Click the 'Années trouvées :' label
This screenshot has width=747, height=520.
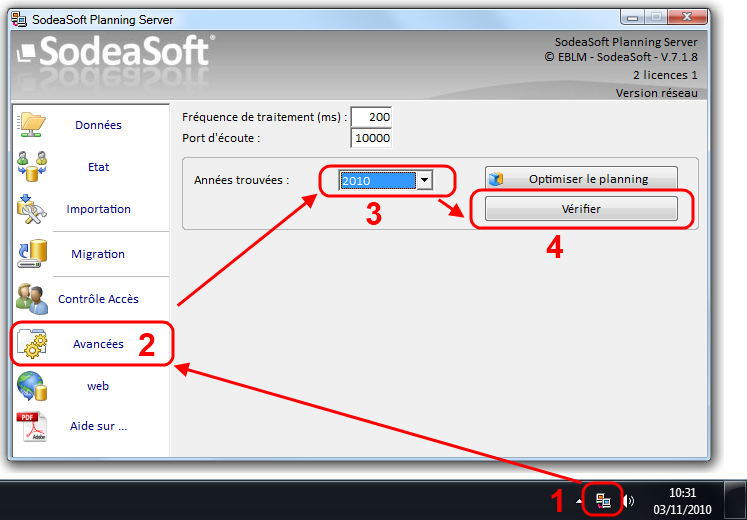(242, 180)
